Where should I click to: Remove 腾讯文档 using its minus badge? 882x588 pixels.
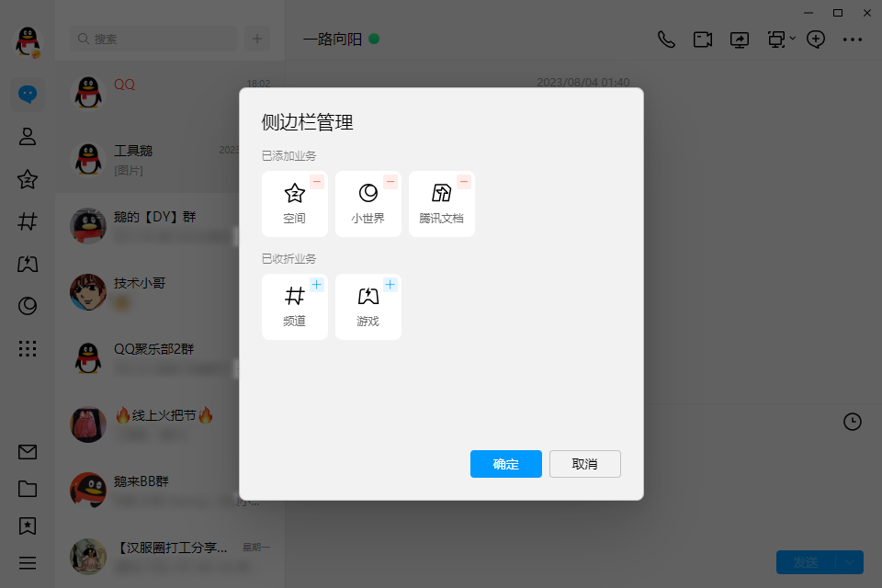[463, 182]
